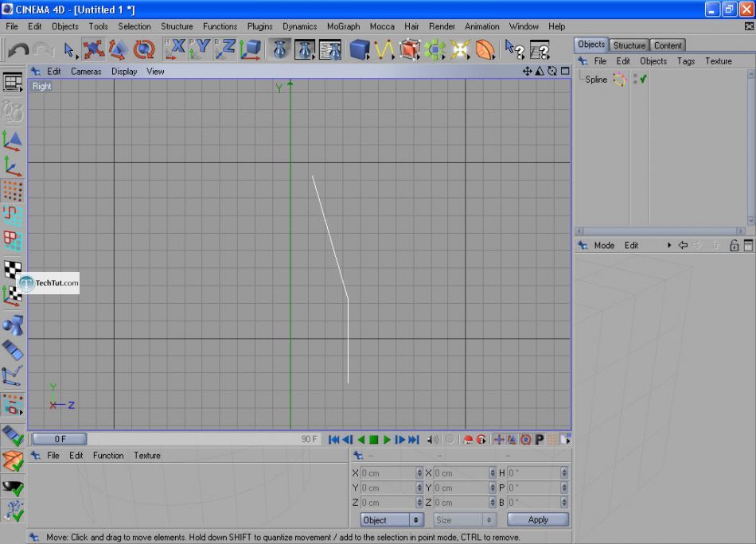
Task: Render the active view
Action: 279,49
